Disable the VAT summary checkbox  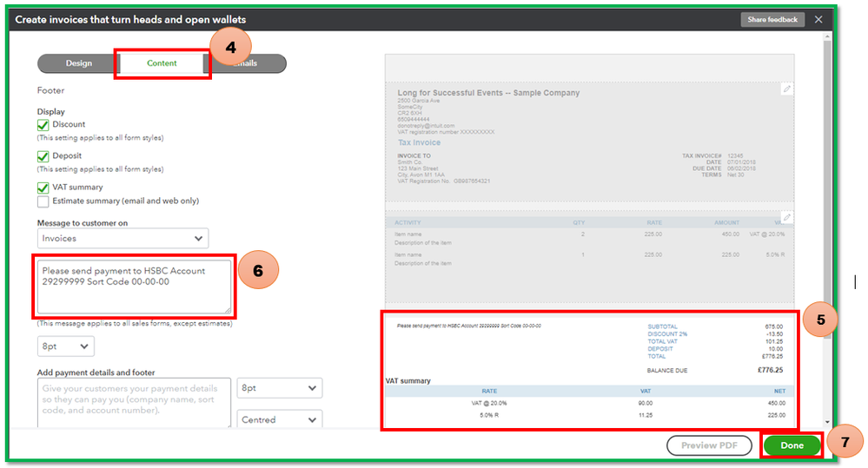pyautogui.click(x=43, y=188)
